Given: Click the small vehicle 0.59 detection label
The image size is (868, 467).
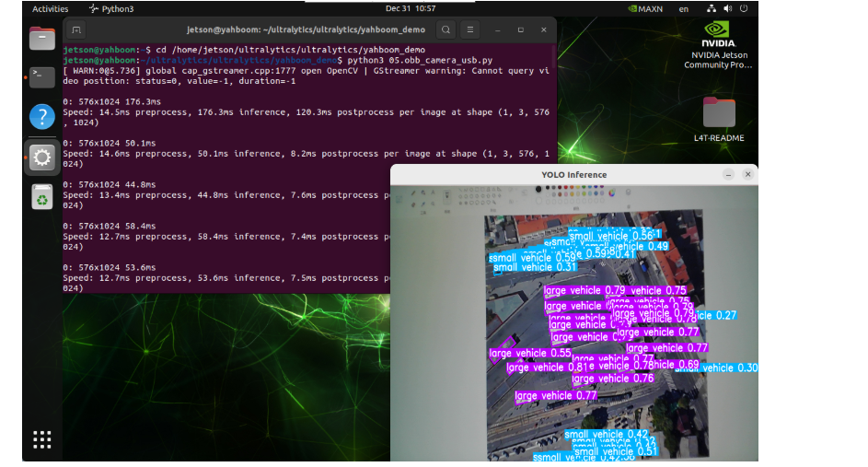Looking at the screenshot, I should coord(533,258).
